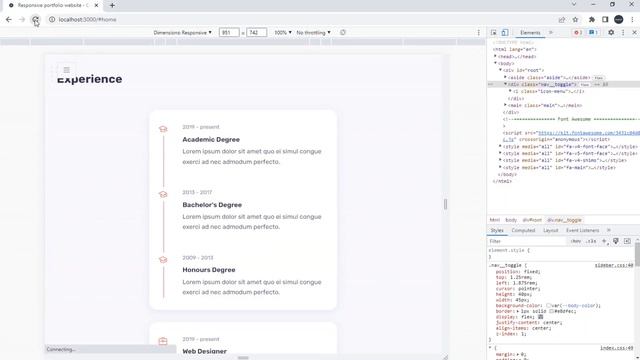Screen dimensions: 640x360
Task: Expand the aside class="aside" node
Action: 505,77
